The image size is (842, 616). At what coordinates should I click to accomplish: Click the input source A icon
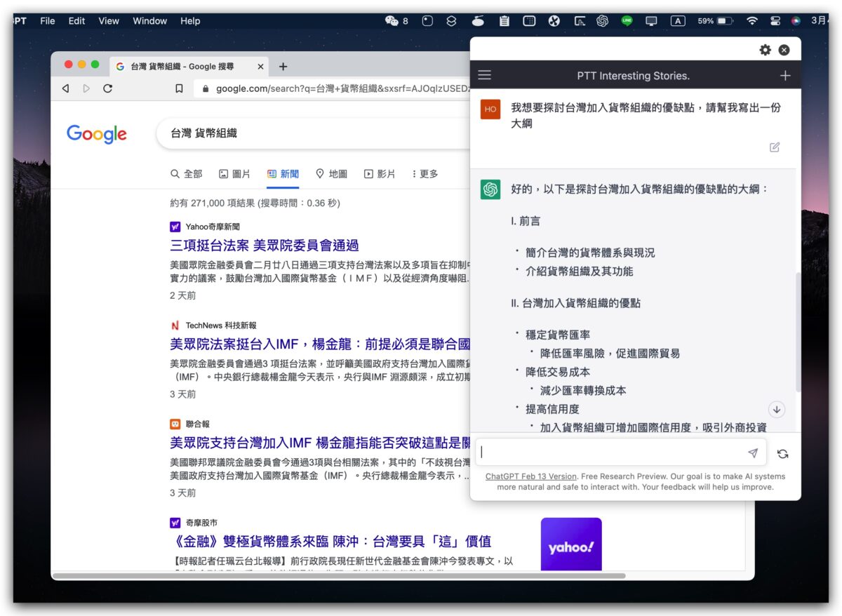(677, 21)
